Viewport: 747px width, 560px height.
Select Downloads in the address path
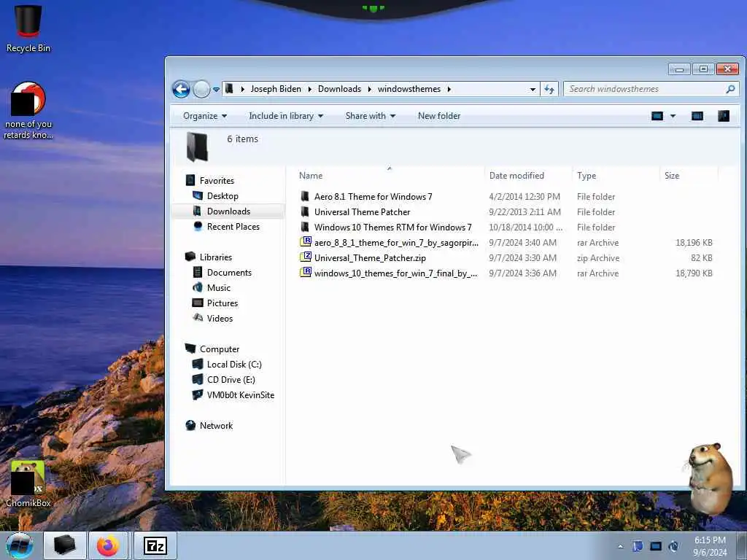click(339, 89)
